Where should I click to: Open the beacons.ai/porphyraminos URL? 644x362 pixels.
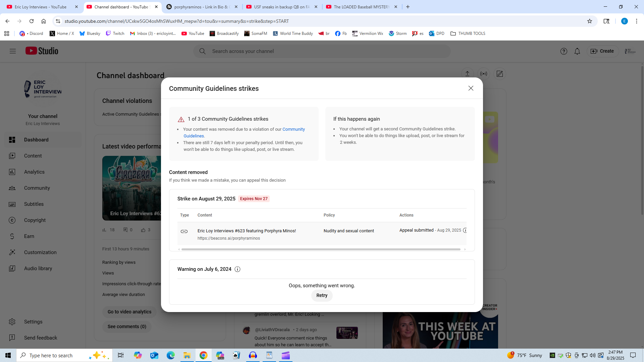click(x=228, y=238)
